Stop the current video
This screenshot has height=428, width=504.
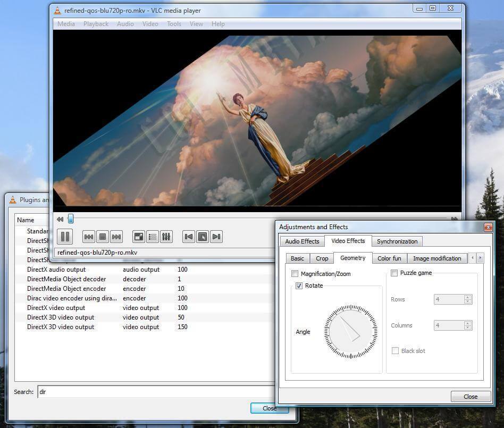102,237
